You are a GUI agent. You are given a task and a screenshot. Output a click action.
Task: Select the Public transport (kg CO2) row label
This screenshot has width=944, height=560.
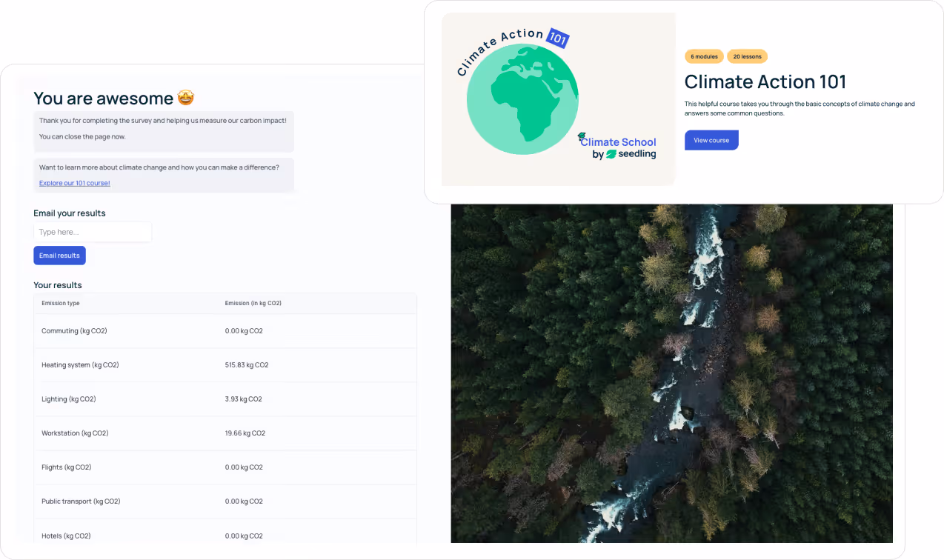click(81, 501)
